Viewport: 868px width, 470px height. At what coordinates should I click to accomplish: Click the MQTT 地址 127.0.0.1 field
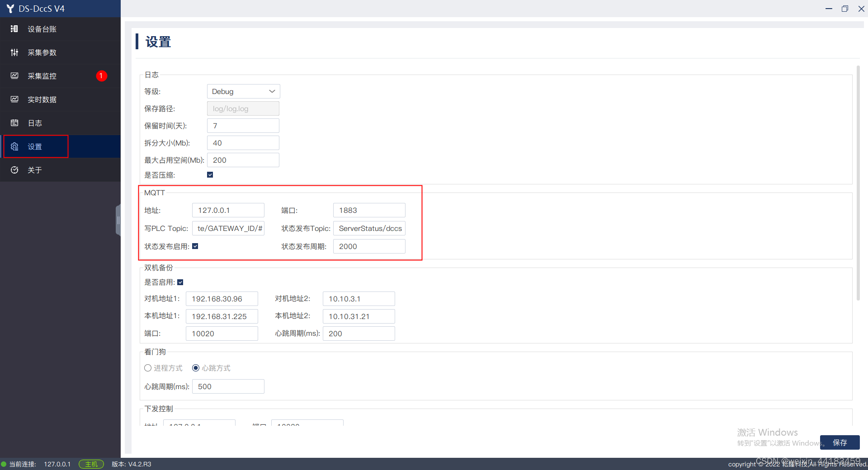pyautogui.click(x=228, y=210)
